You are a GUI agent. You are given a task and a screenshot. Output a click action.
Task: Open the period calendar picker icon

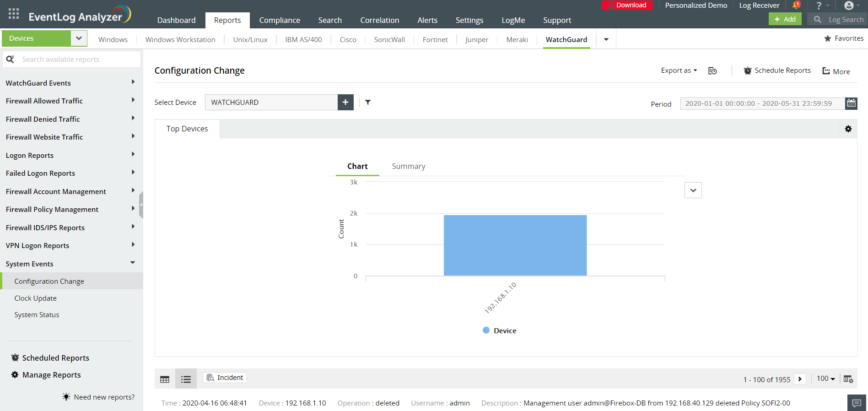coord(851,103)
